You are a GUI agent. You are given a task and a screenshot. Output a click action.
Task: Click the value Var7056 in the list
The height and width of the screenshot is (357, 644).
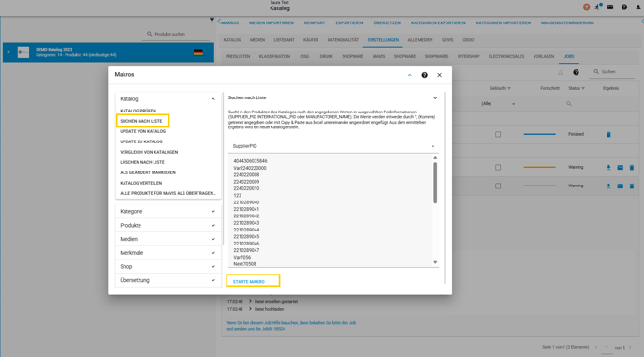241,258
